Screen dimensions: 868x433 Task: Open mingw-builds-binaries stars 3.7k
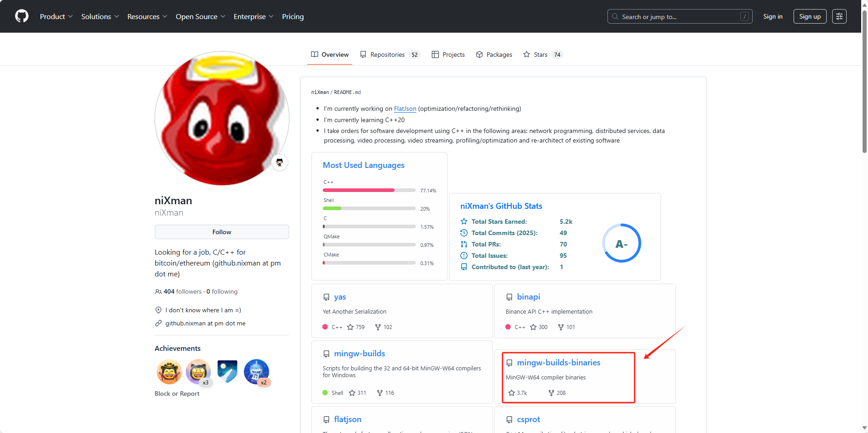[518, 393]
